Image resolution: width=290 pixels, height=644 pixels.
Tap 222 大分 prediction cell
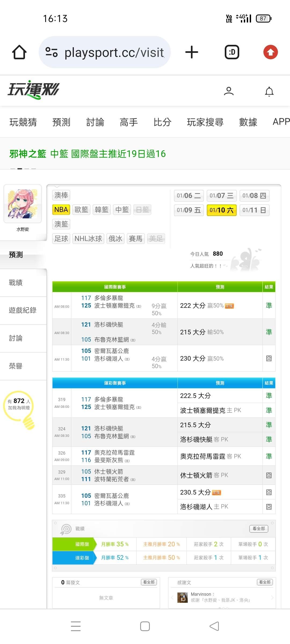220,305
